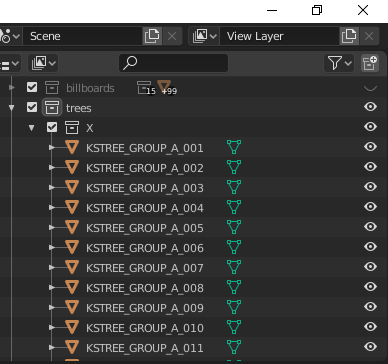Restore down the Blender window

click(317, 10)
